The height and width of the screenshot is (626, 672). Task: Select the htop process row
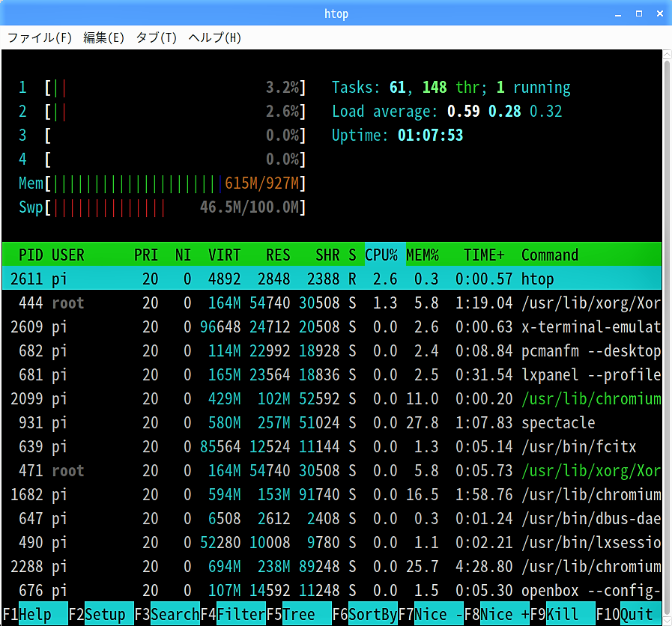tap(332, 279)
